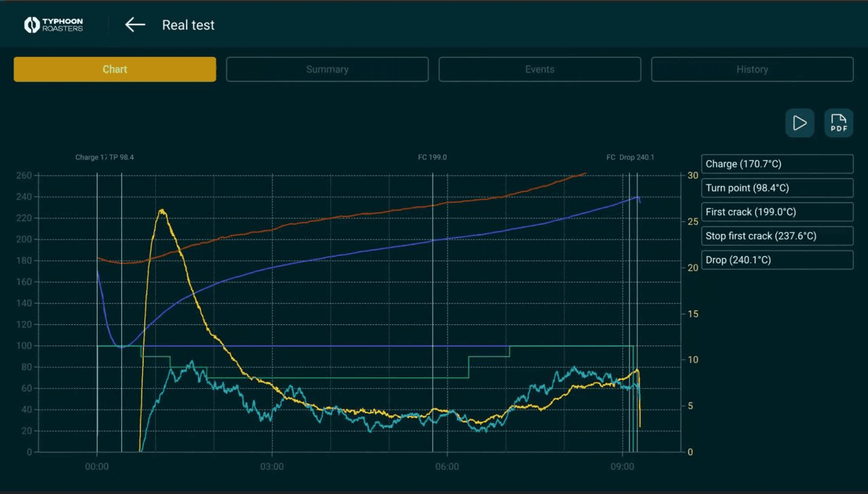Click the TP 98.4 marker label

[x=121, y=157]
